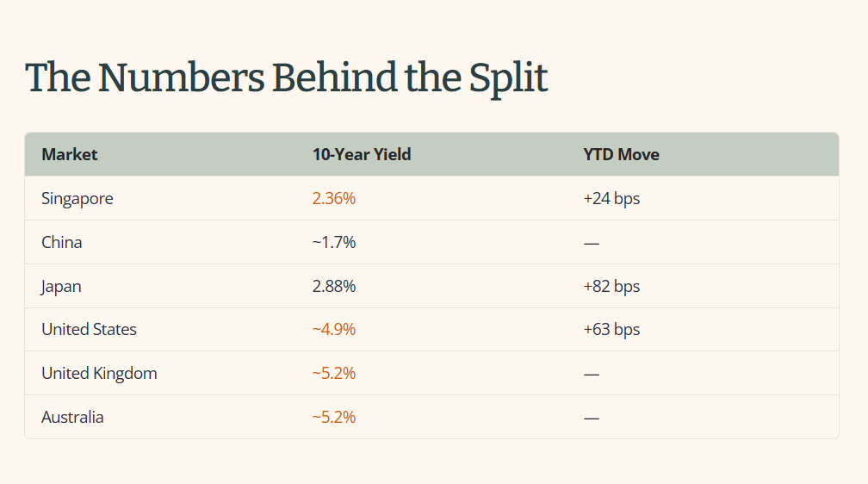Viewport: 868px width, 484px height.
Task: Click the United States ~4.9% yield
Action: point(334,329)
